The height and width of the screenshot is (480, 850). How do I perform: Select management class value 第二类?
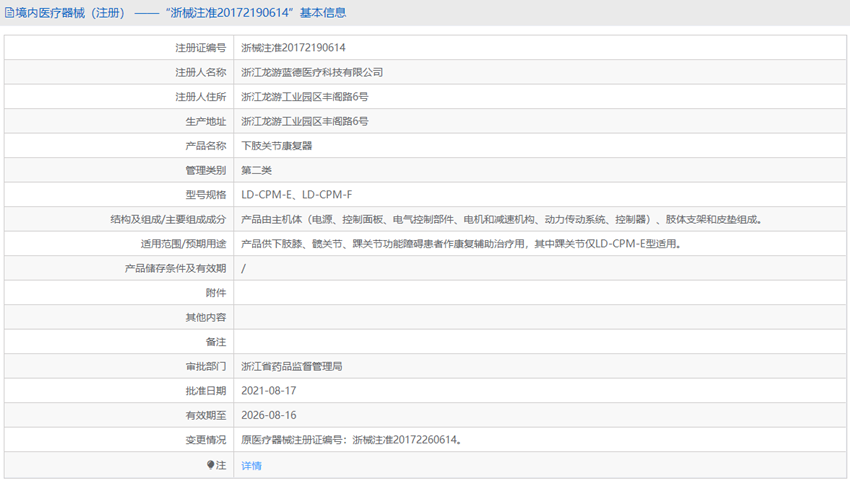[256, 170]
